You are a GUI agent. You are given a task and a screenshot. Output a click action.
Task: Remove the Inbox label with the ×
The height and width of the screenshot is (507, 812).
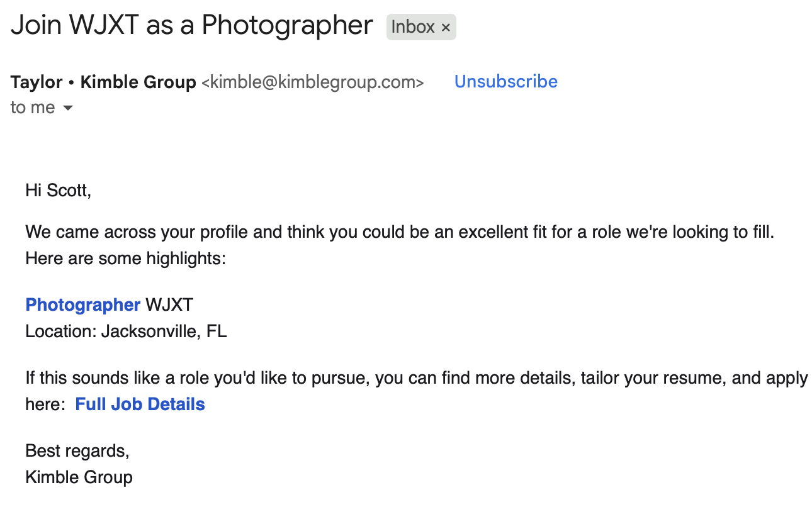(x=446, y=27)
